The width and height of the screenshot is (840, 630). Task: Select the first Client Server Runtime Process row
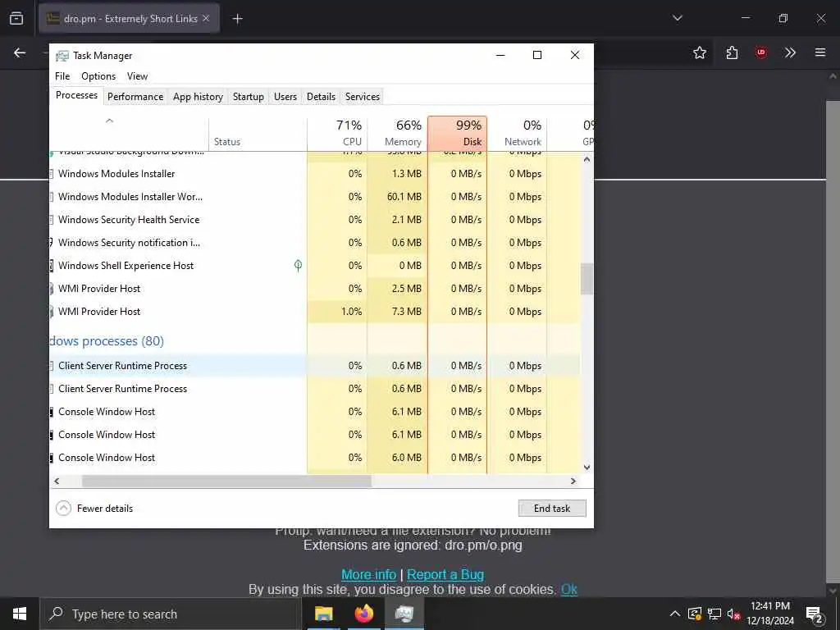point(314,365)
